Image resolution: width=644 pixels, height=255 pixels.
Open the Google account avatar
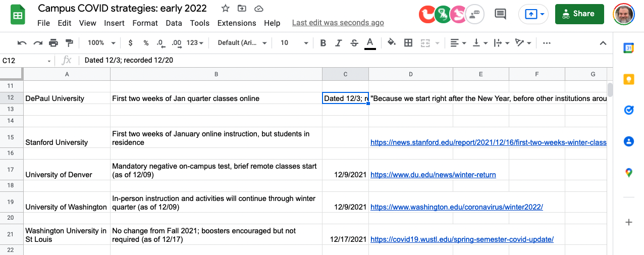click(x=624, y=14)
